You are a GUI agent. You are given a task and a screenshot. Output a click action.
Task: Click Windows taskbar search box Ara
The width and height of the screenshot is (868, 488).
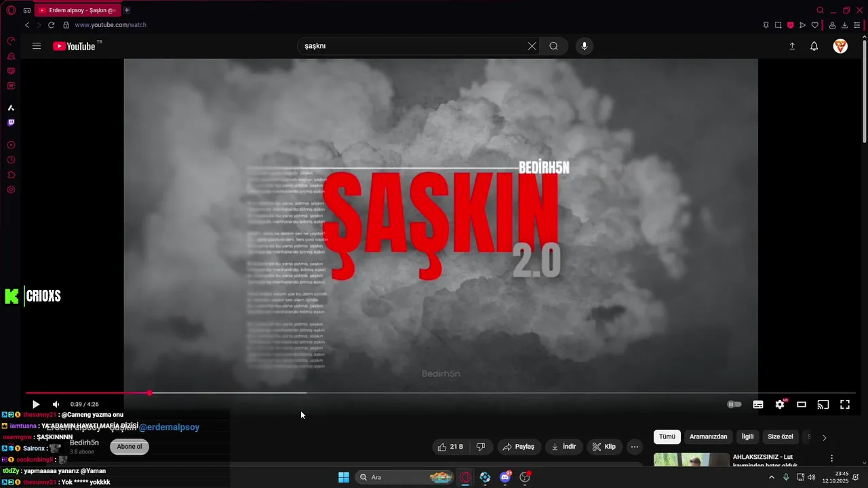coord(405,477)
